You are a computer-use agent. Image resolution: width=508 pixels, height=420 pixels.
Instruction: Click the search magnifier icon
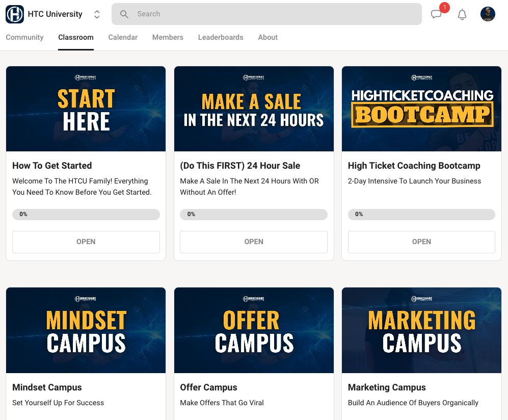124,14
